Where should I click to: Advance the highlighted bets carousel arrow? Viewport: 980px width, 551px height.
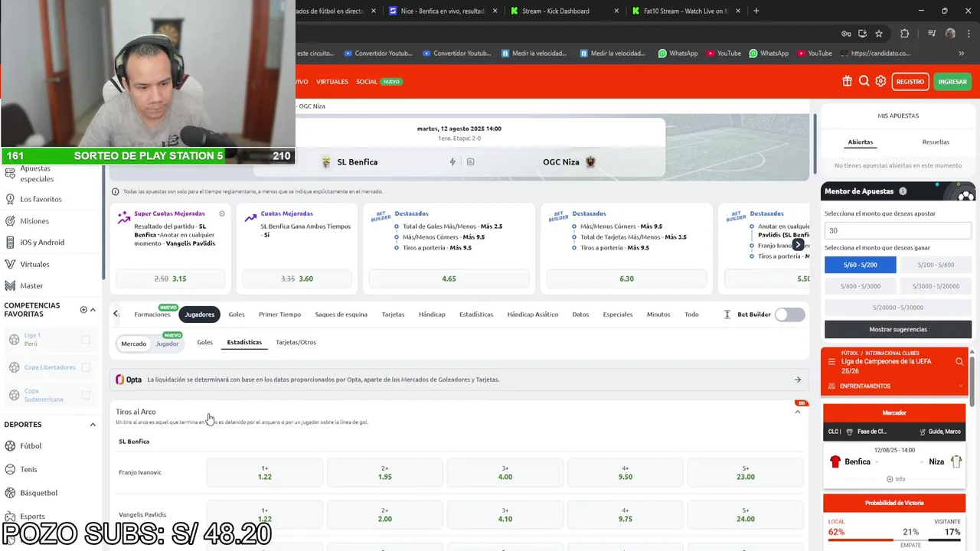click(x=798, y=244)
